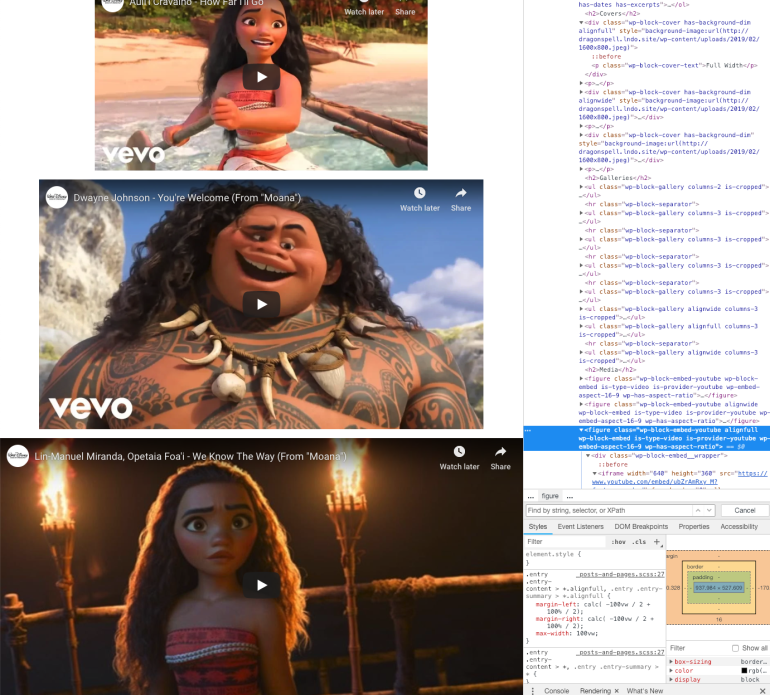Open the Dwayne Johnson You're Welcome title link
The height and width of the screenshot is (695, 770).
(x=187, y=197)
